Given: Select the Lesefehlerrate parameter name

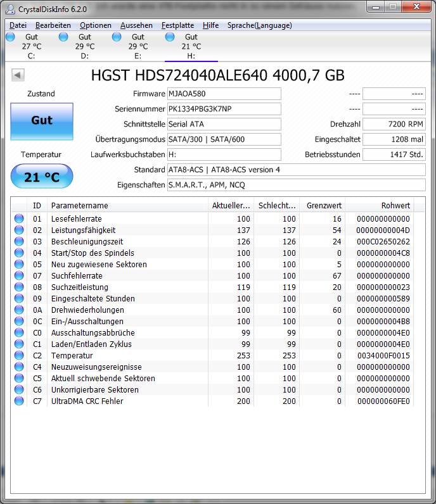Looking at the screenshot, I should [77, 219].
